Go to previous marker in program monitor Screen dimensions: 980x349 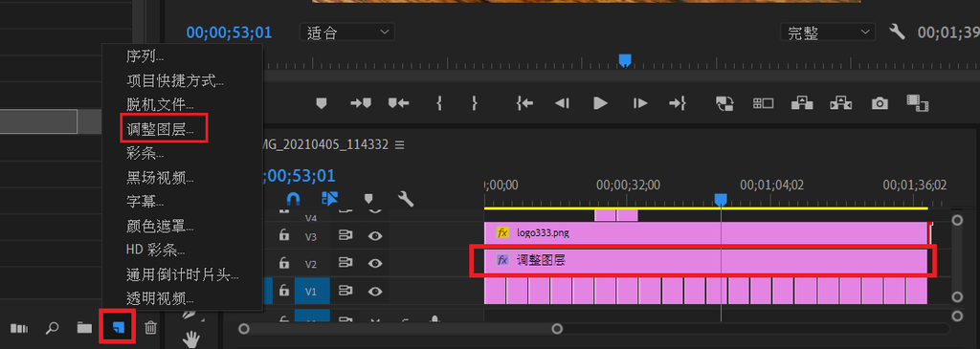click(399, 103)
